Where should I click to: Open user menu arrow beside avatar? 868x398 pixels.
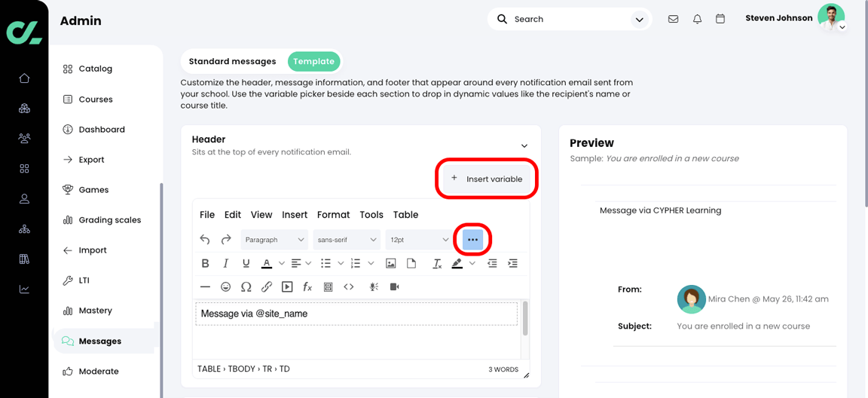coord(842,26)
